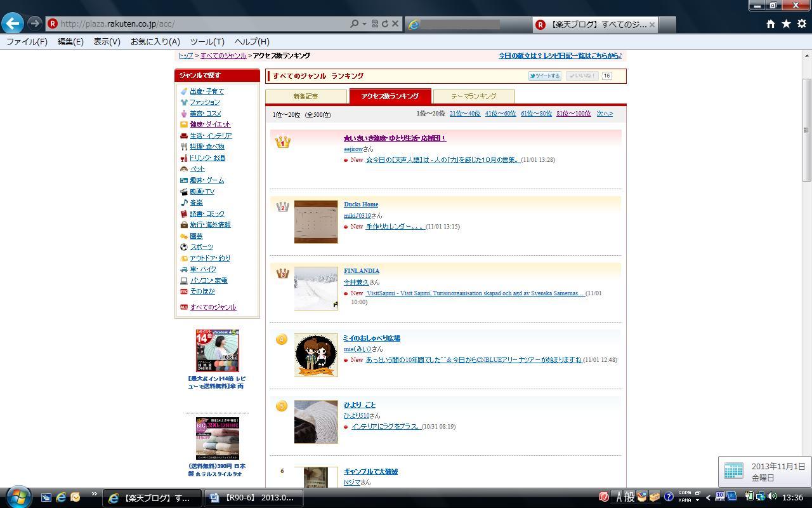Click the Tweet button
Screen dimensions: 812x508
point(544,76)
